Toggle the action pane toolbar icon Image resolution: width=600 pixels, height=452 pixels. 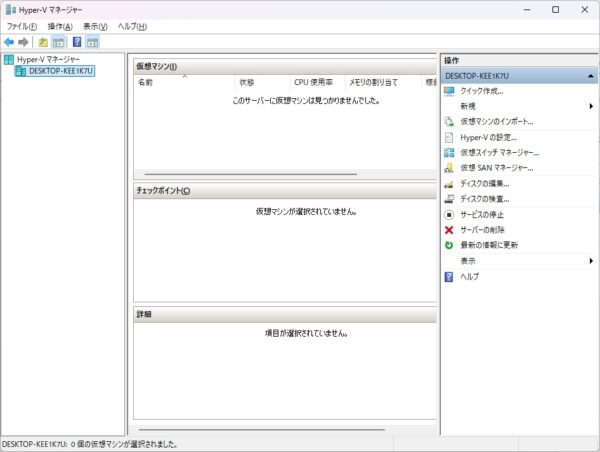click(x=92, y=42)
